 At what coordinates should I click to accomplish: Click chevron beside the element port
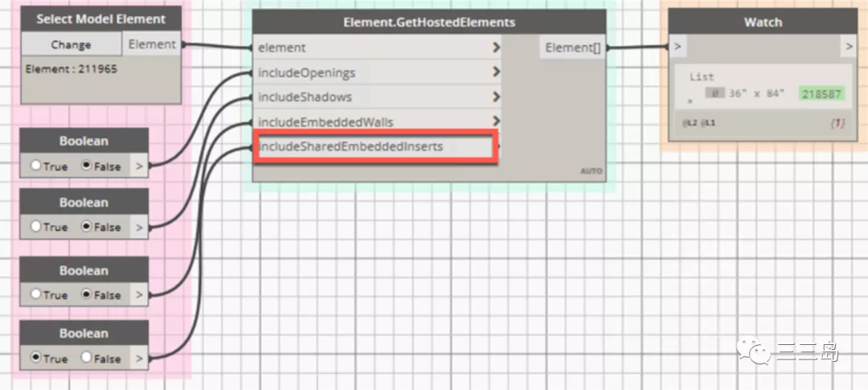(x=496, y=47)
